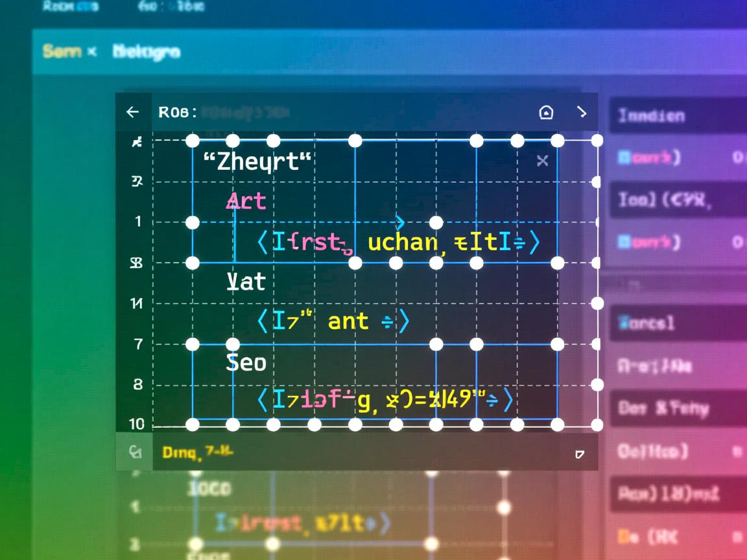Screen dimensions: 747x560
Task: Click the cyan arrowhead on the dashed line
Action: pyautogui.click(x=400, y=222)
